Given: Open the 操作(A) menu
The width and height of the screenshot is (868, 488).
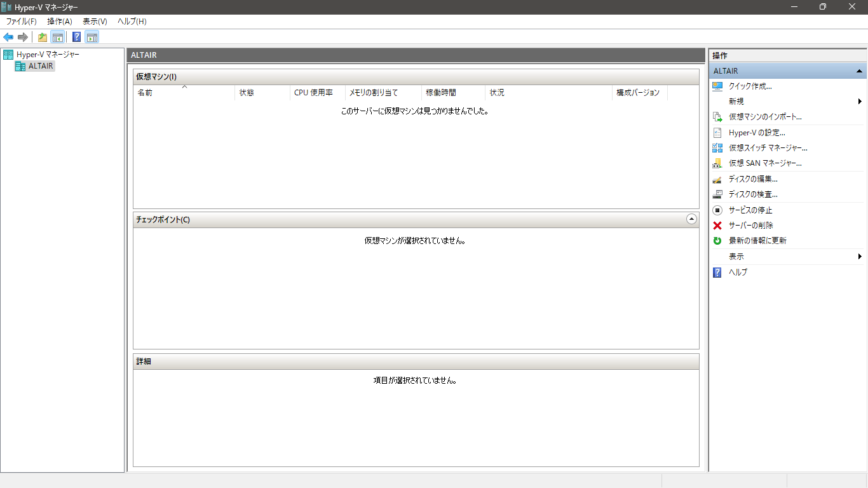Looking at the screenshot, I should pyautogui.click(x=60, y=22).
